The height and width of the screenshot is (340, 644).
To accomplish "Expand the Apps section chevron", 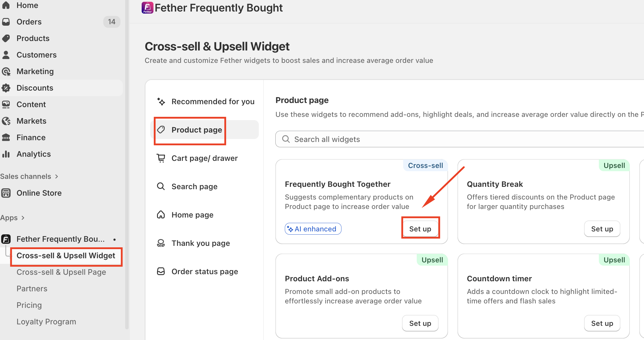I will click(x=23, y=218).
